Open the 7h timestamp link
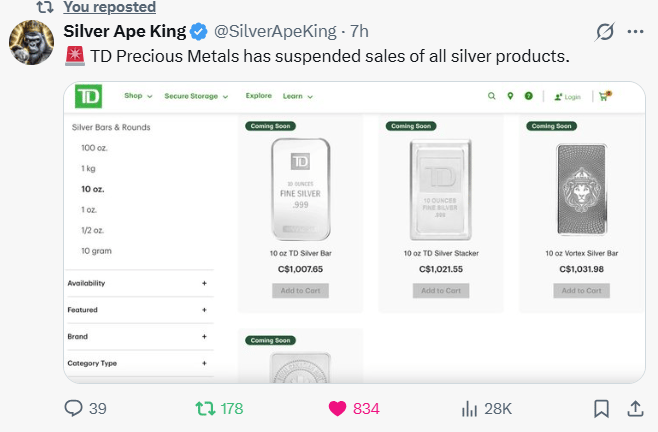The width and height of the screenshot is (658, 432). tap(359, 31)
